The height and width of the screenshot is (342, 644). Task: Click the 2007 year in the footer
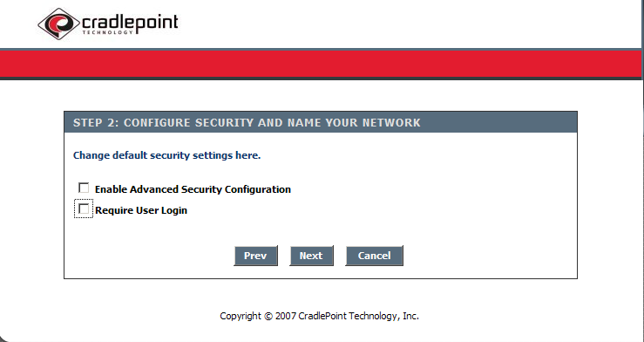[x=286, y=316]
